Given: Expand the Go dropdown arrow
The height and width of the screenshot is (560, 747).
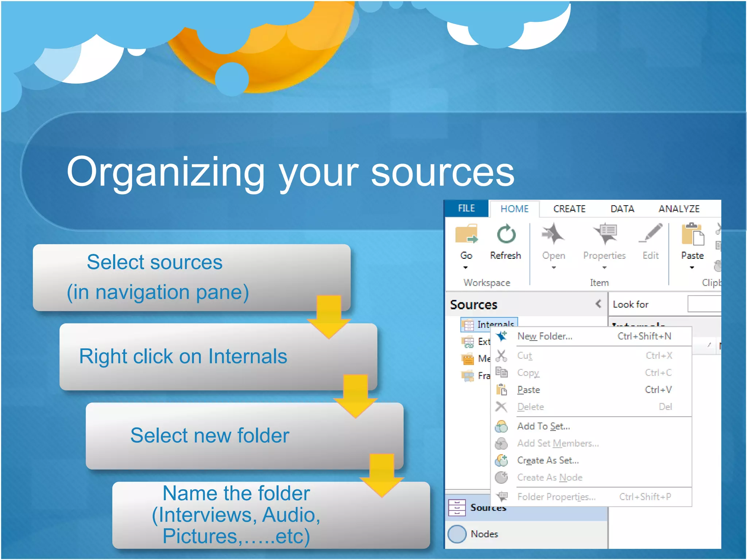Looking at the screenshot, I should pos(466,268).
